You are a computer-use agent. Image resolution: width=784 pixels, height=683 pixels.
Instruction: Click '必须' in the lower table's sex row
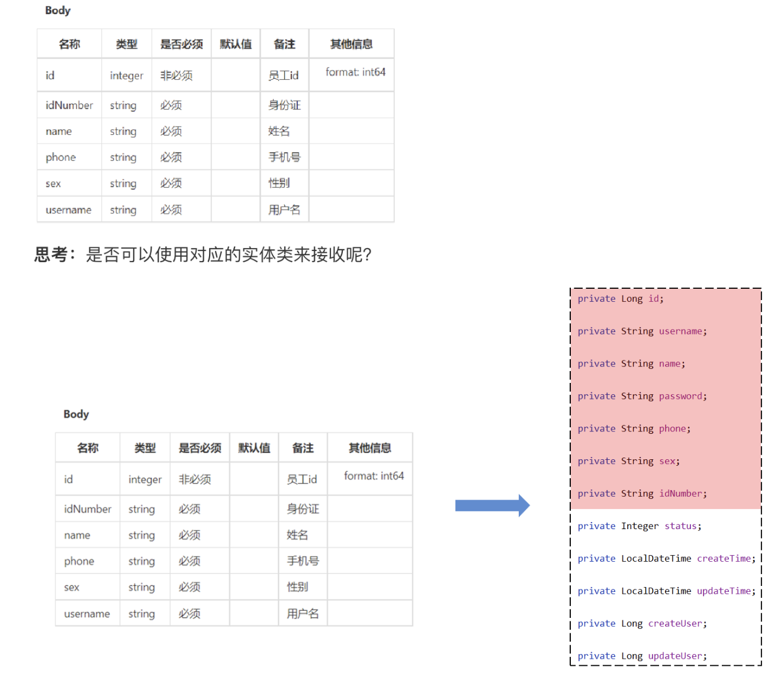click(189, 587)
